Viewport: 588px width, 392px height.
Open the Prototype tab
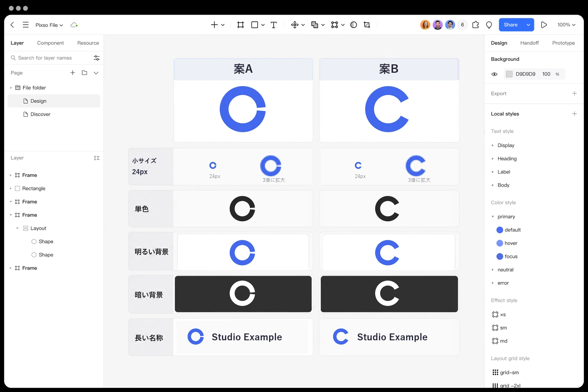pyautogui.click(x=563, y=43)
